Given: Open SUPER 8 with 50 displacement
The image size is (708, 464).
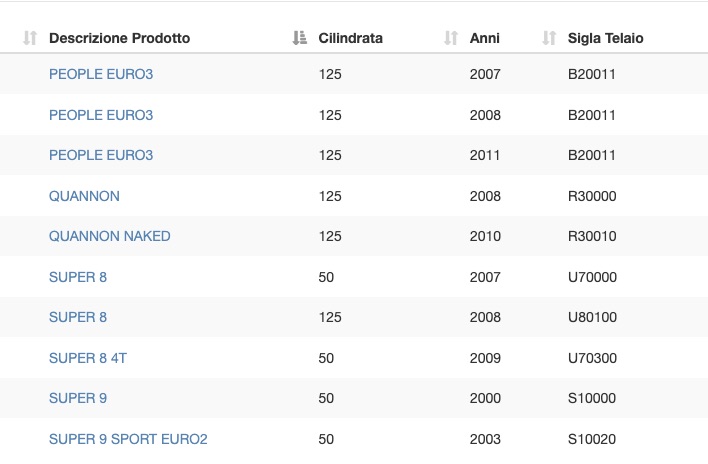Looking at the screenshot, I should pyautogui.click(x=78, y=277).
